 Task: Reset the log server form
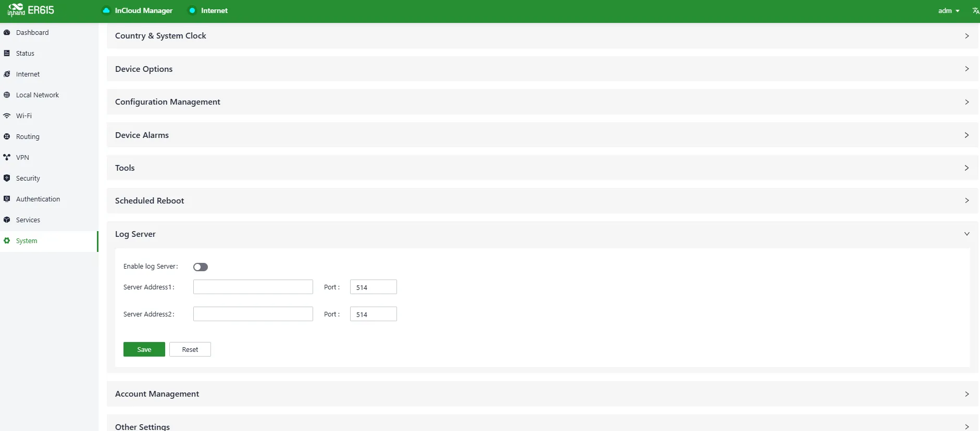click(x=190, y=349)
